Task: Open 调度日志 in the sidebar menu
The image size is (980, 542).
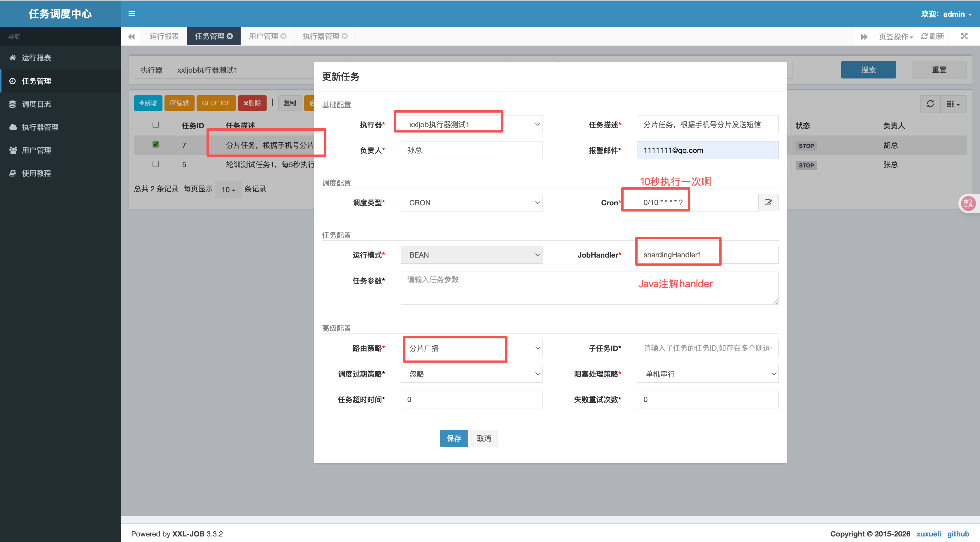Action: pos(36,104)
